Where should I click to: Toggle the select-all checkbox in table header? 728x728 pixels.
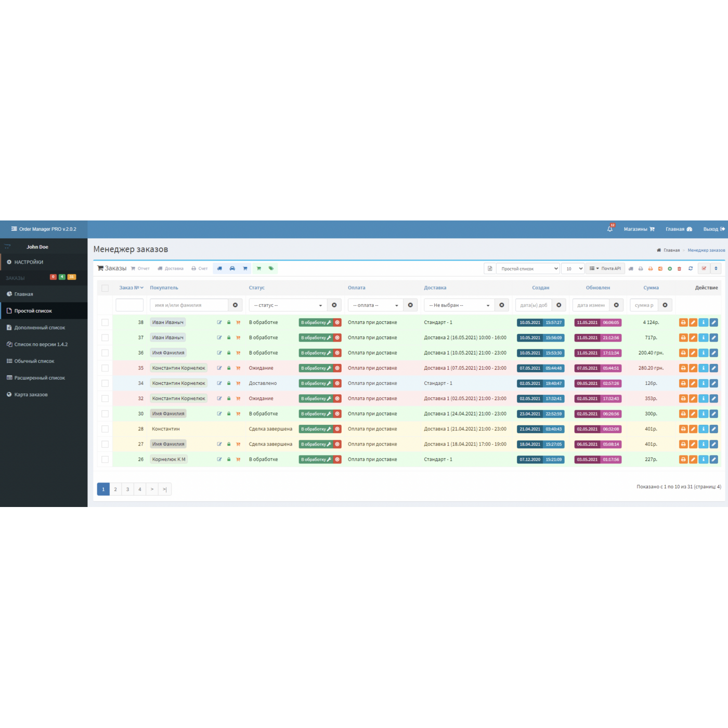point(105,288)
